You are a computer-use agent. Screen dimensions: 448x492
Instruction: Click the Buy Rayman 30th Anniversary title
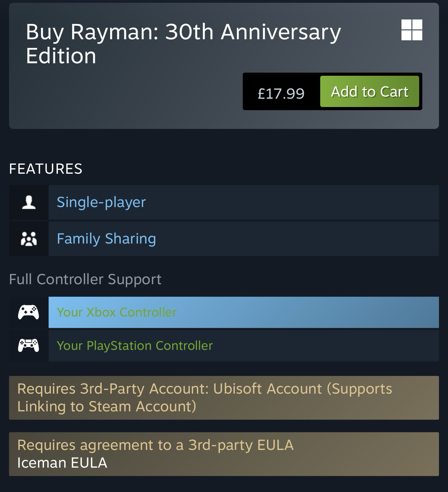click(183, 32)
